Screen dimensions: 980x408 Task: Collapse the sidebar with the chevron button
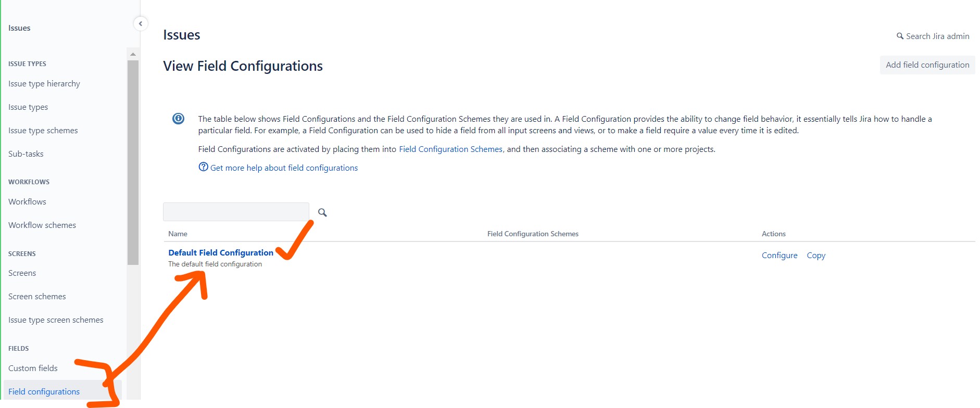tap(141, 23)
